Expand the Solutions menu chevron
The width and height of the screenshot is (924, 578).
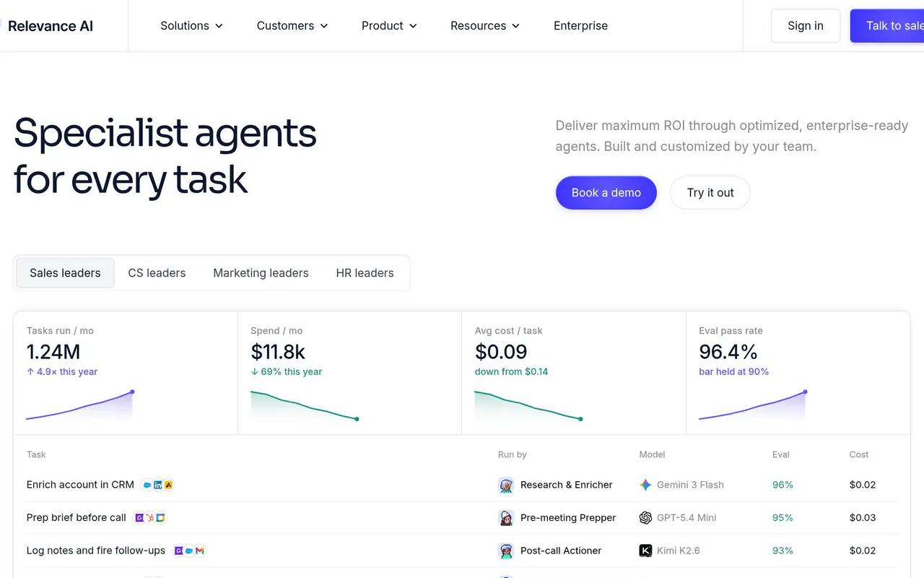(219, 26)
